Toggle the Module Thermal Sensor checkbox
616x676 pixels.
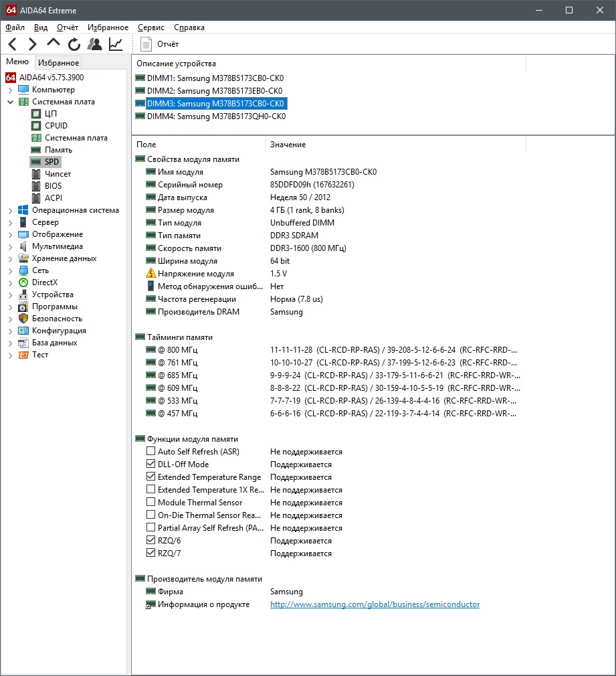[150, 503]
